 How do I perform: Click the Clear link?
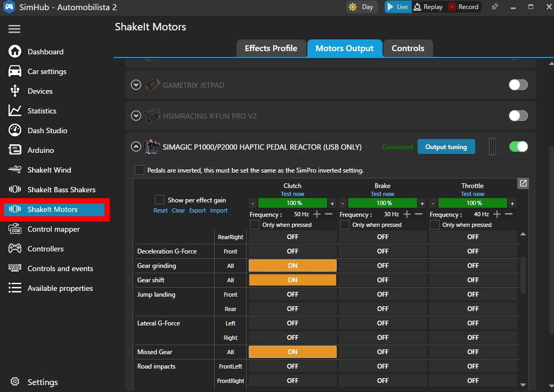click(178, 210)
